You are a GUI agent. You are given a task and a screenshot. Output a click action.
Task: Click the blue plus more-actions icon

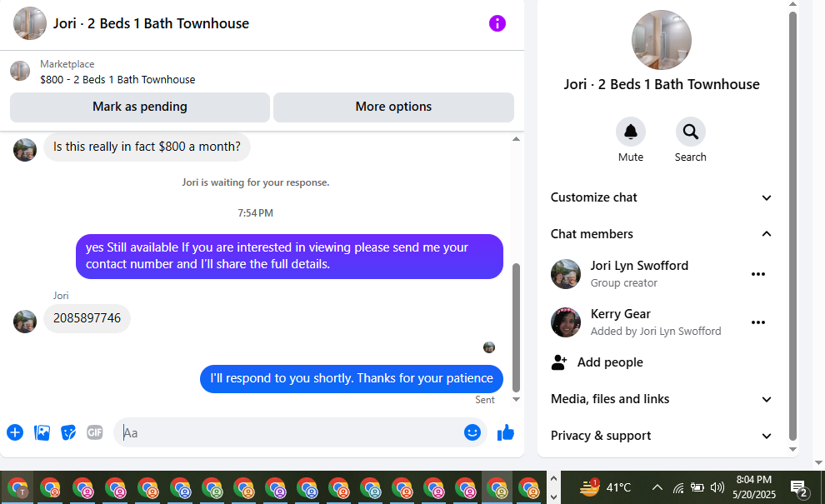(15, 432)
